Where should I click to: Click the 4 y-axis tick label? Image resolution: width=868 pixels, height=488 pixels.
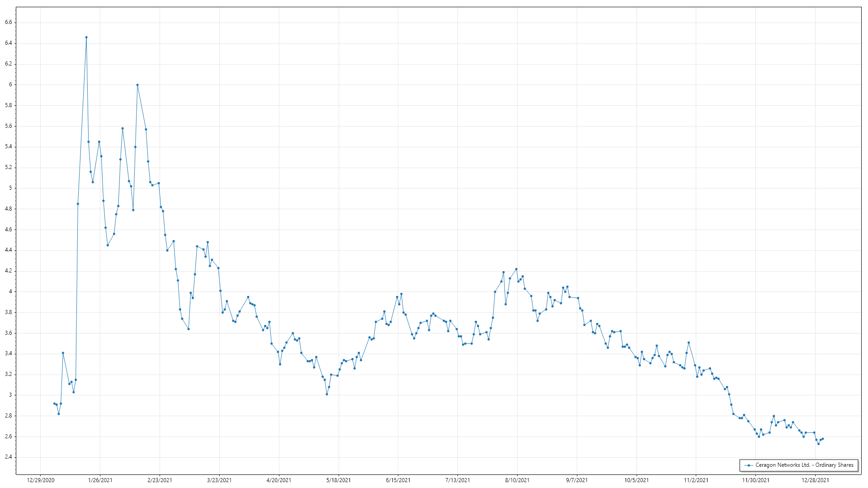(10, 292)
